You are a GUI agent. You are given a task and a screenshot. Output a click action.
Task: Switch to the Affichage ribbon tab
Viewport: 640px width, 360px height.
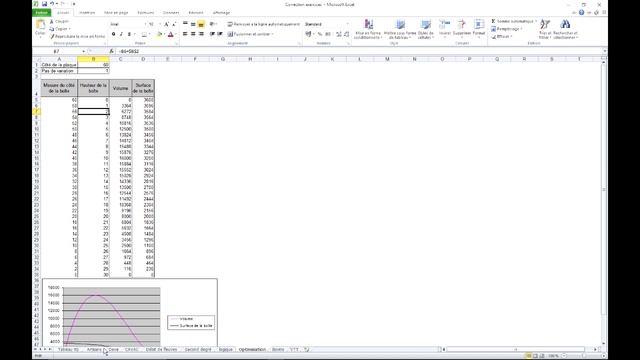[221, 13]
